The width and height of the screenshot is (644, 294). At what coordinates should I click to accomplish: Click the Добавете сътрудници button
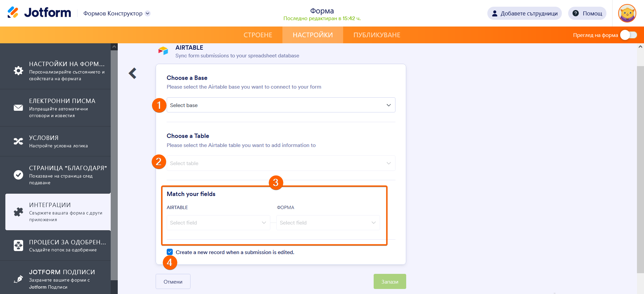(x=524, y=13)
